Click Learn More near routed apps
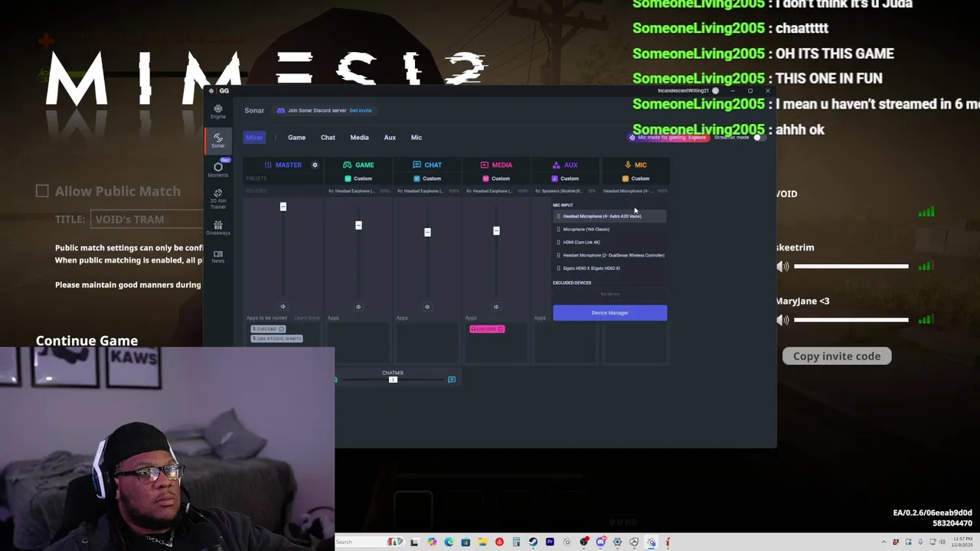 click(x=307, y=318)
